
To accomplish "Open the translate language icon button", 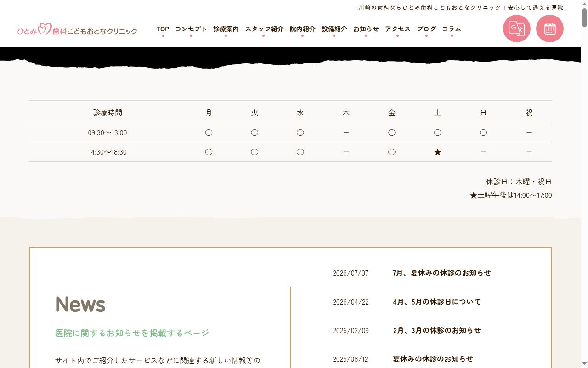I will click(517, 29).
